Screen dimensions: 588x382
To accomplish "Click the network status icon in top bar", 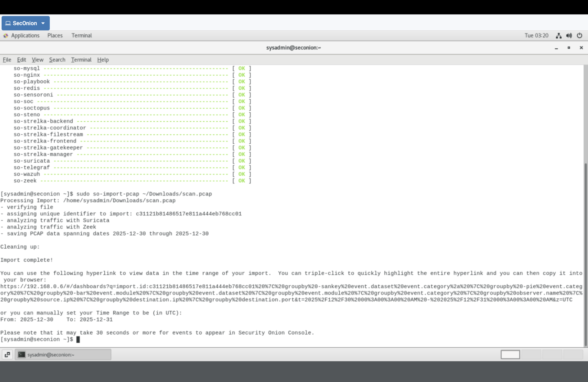I will point(558,36).
